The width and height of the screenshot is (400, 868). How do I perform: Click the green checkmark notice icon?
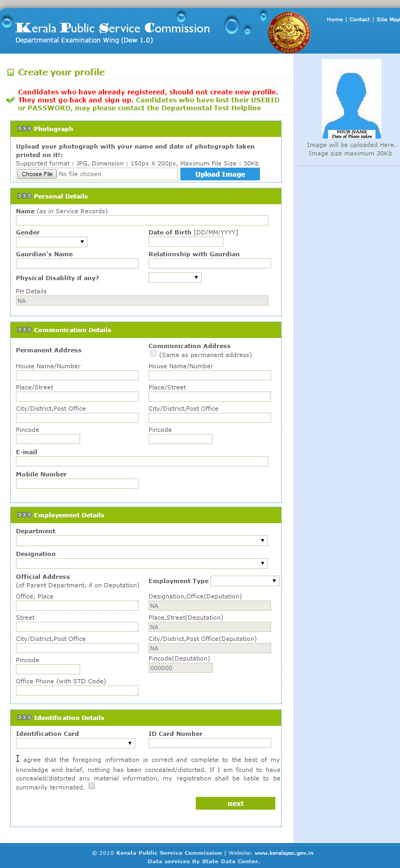(10, 100)
